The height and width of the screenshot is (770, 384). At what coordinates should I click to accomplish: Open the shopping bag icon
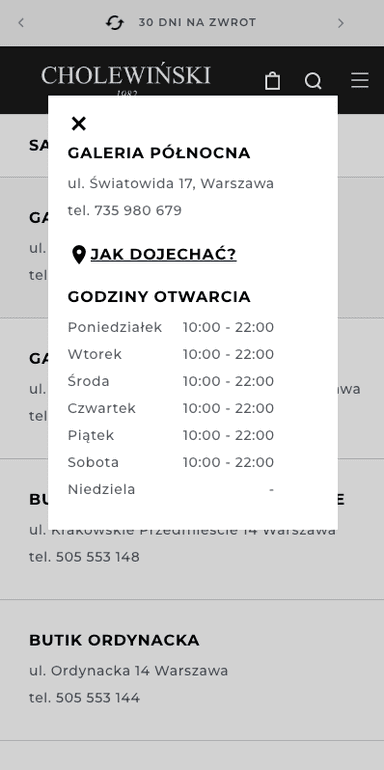273,81
